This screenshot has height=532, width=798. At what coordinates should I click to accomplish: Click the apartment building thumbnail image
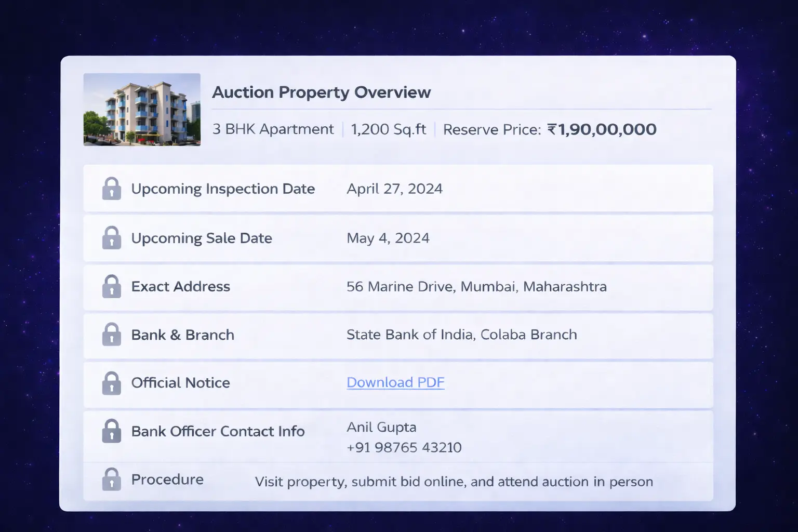[142, 110]
